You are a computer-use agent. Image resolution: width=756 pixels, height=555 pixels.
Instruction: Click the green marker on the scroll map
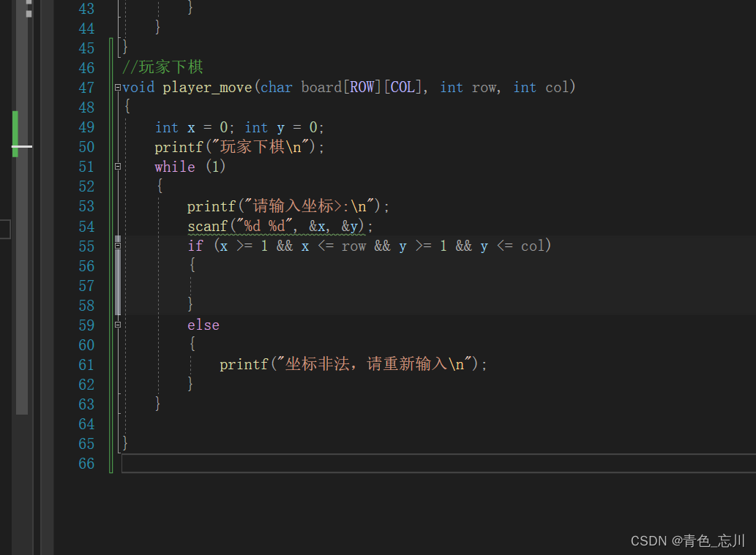[x=15, y=134]
